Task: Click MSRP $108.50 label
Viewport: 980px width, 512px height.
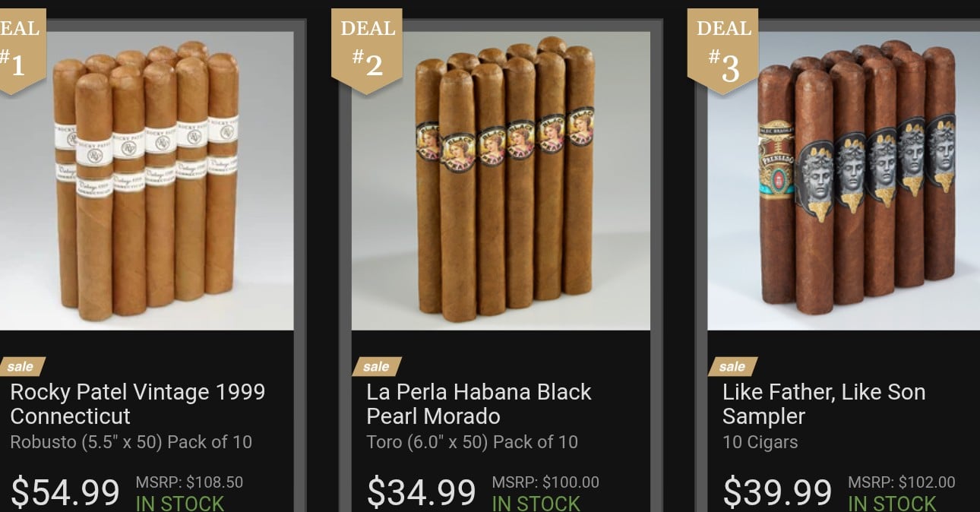Action: coord(189,482)
